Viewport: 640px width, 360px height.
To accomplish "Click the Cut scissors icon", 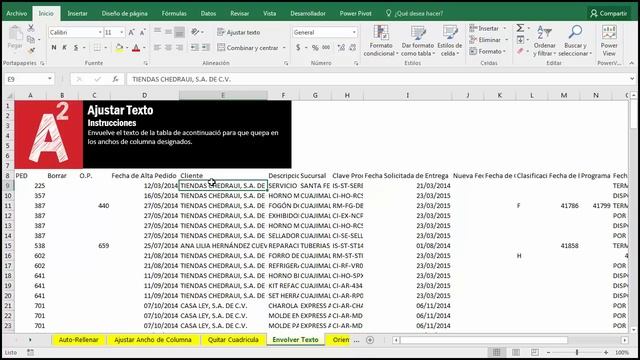I will click(31, 28).
